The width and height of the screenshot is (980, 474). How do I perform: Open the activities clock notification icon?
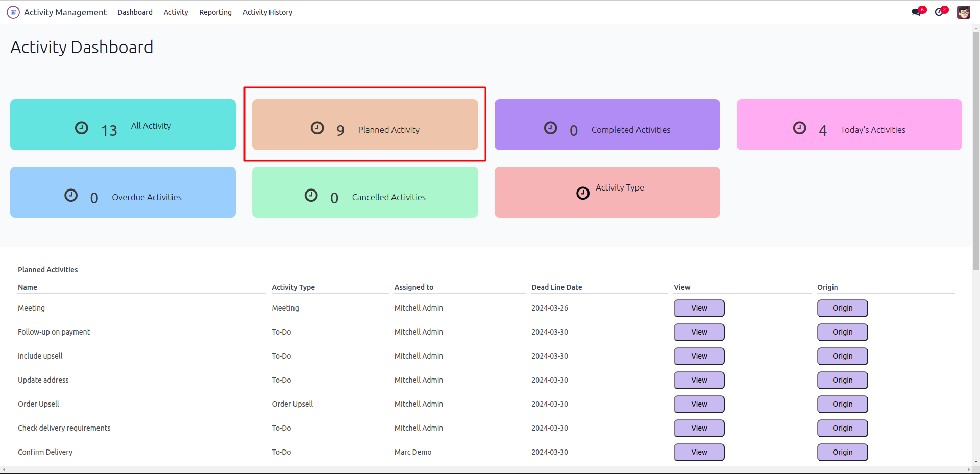click(939, 12)
